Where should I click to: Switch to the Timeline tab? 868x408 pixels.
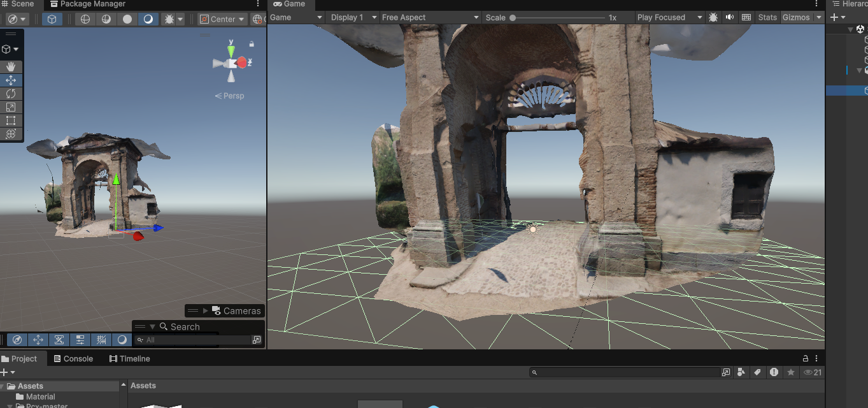[x=129, y=358]
